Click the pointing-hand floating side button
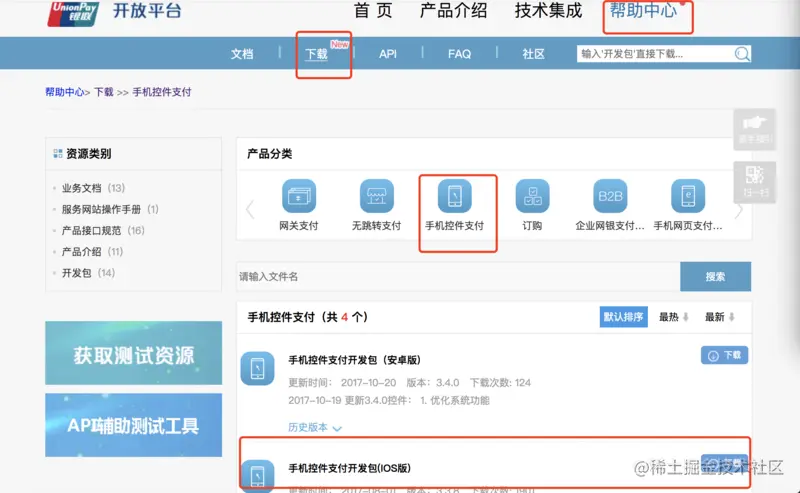 click(755, 129)
